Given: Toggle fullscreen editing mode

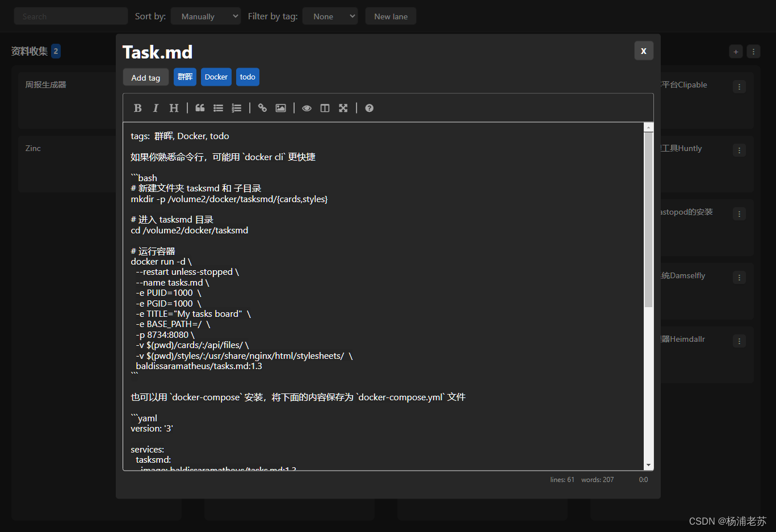Looking at the screenshot, I should [343, 108].
